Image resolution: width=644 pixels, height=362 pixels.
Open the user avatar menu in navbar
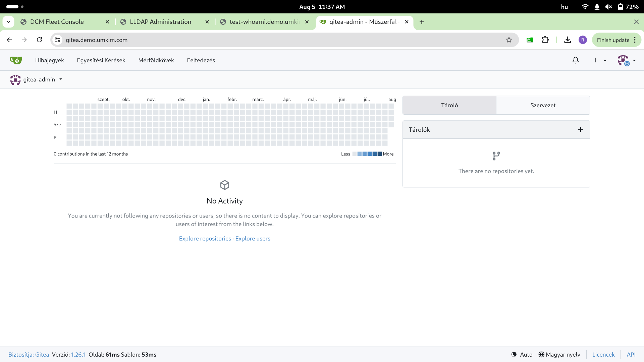click(x=627, y=60)
